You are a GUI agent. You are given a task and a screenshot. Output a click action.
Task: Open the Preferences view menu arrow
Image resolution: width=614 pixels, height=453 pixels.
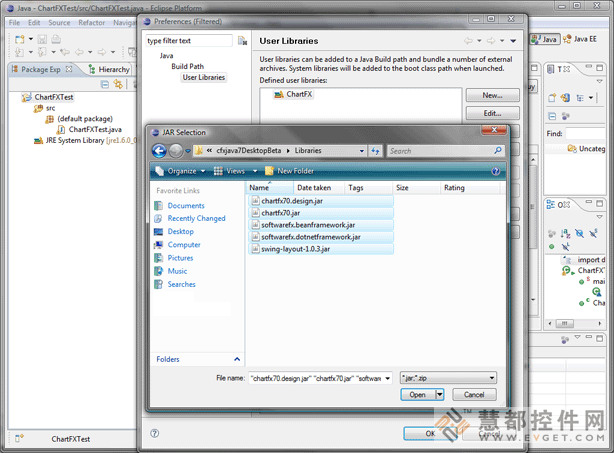tap(513, 41)
